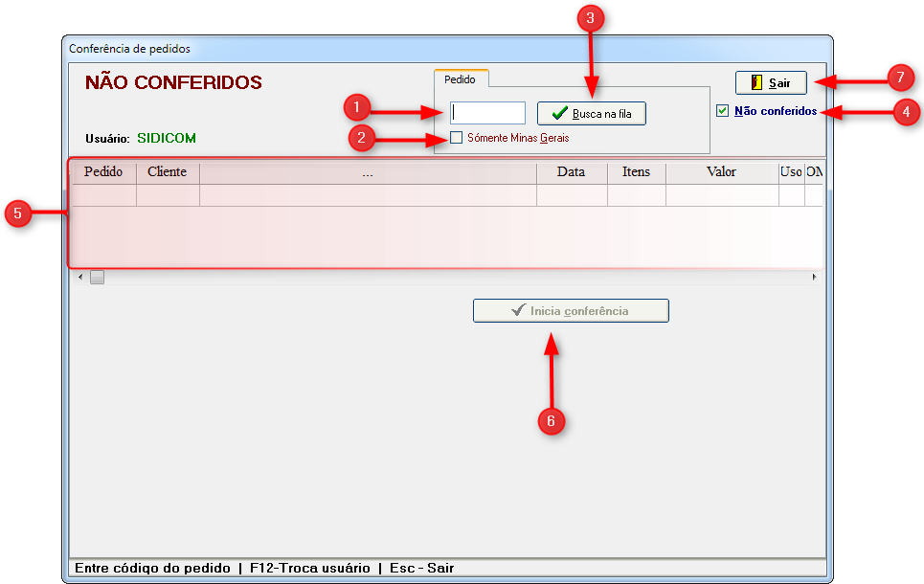Viewport: 924px width, 584px height.
Task: Click the SIDICOM user name
Action: 167,138
